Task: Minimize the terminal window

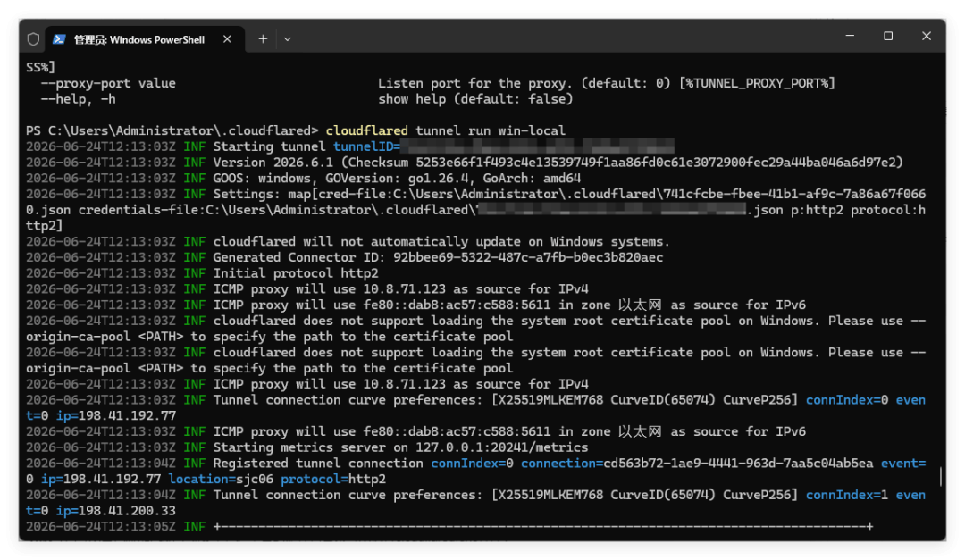Action: pos(850,36)
